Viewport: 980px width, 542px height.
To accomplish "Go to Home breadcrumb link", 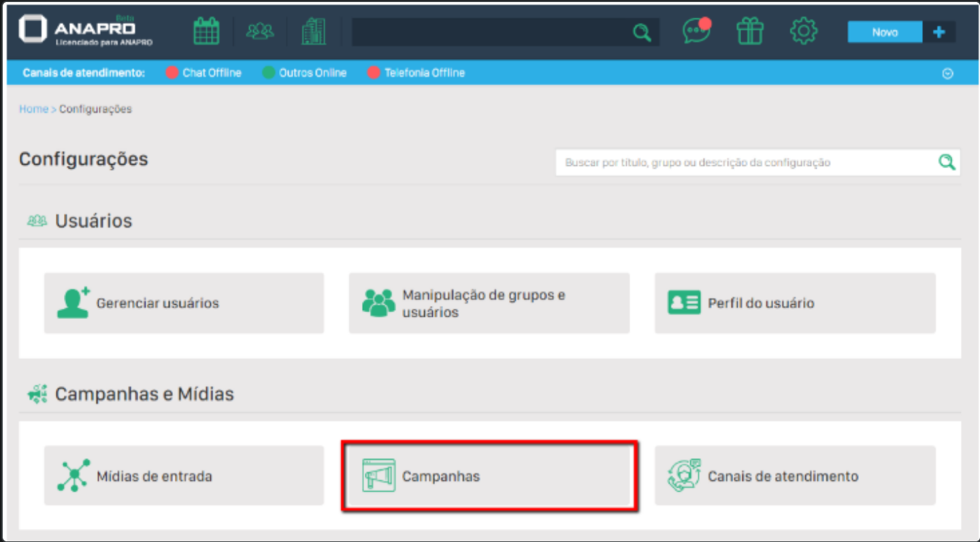I will pyautogui.click(x=33, y=109).
